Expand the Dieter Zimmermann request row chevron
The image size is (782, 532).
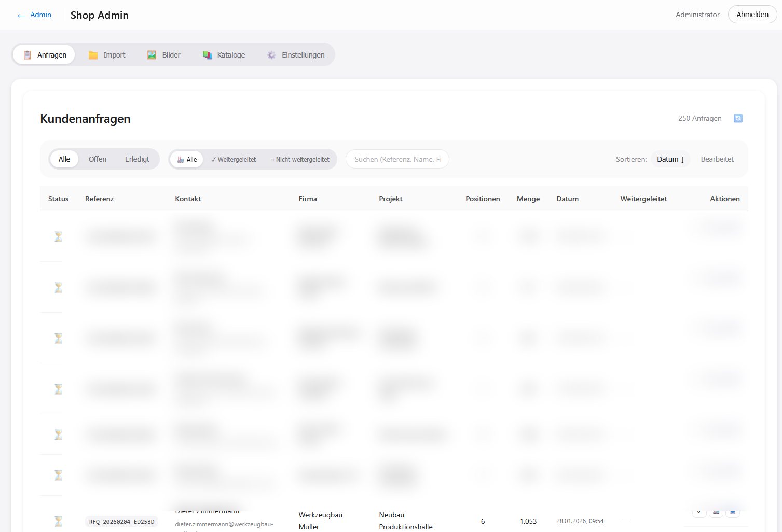tap(699, 512)
